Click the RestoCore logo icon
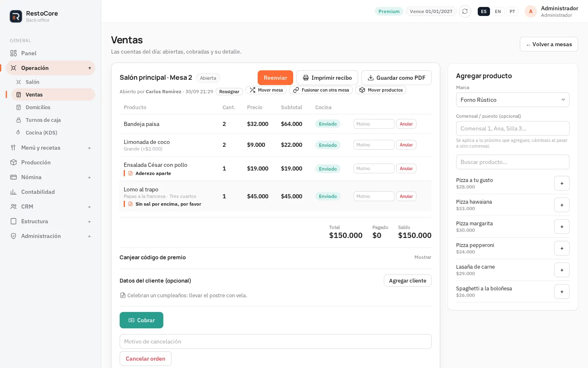This screenshot has width=588, height=368. 16,16
